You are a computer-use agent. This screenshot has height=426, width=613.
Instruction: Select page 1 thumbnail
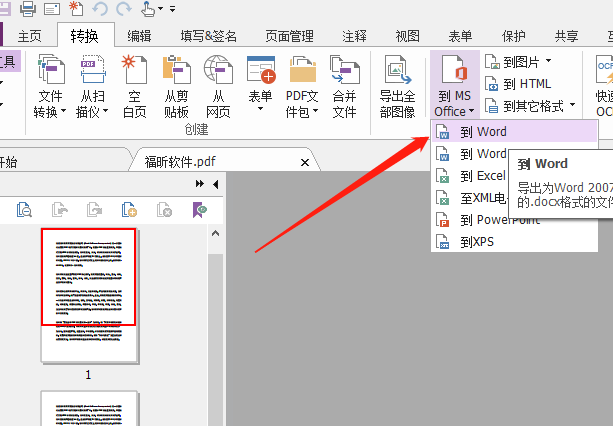click(x=89, y=295)
